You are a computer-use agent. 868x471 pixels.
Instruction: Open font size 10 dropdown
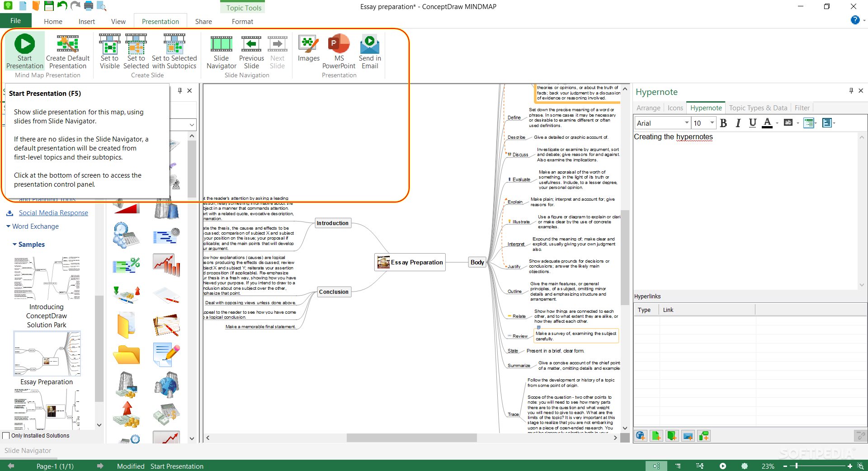(x=712, y=123)
